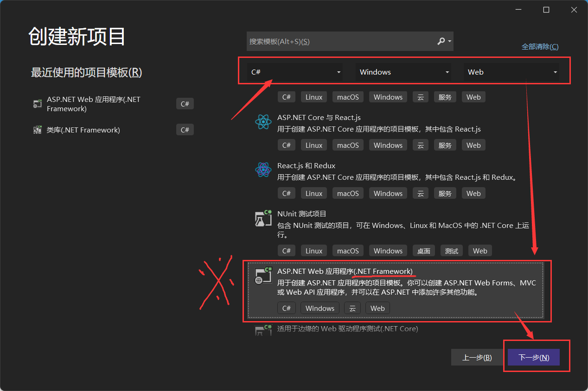Close the 创建新项目 dialog
Image resolution: width=588 pixels, height=391 pixels.
tap(574, 10)
